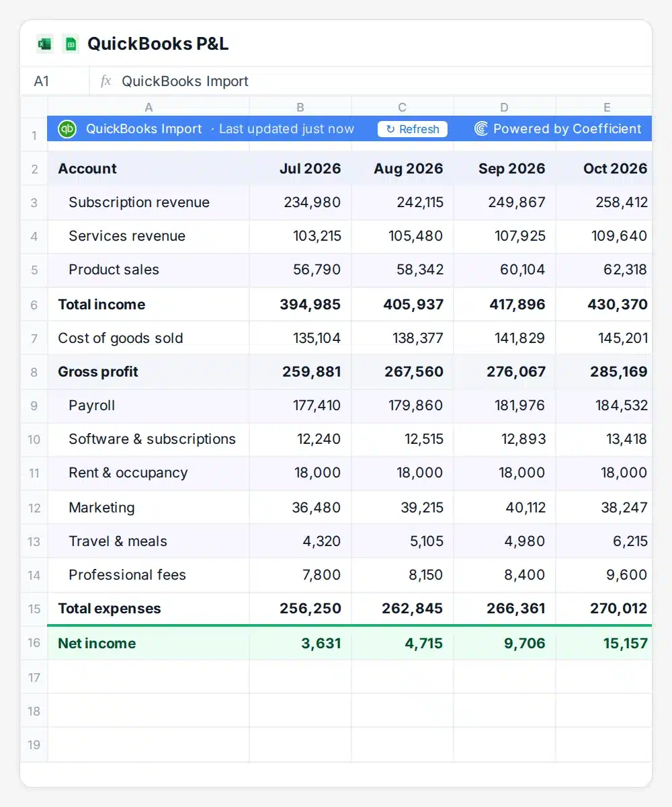Click the Aug 2026 column heading
The width and height of the screenshot is (672, 807).
[403, 169]
